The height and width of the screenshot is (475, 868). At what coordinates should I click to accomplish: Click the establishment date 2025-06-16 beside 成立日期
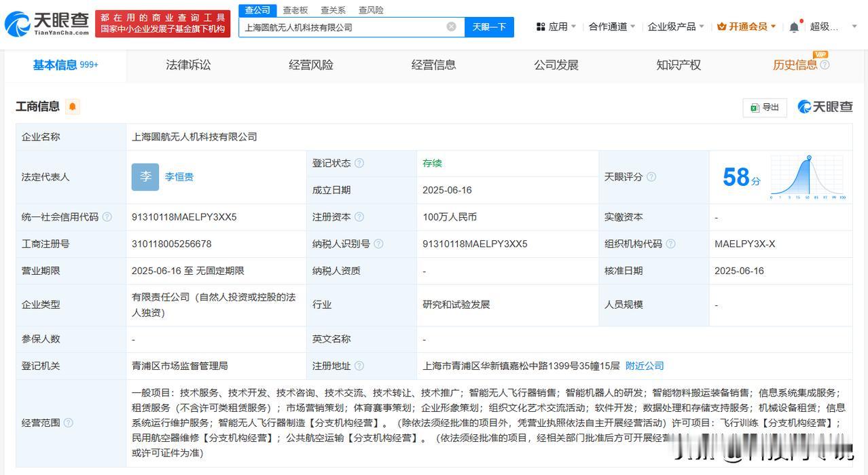pos(447,190)
